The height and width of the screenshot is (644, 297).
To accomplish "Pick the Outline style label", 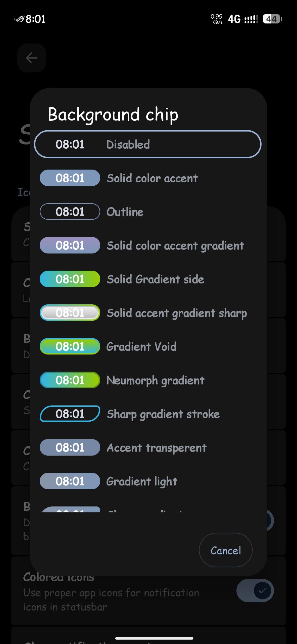I will click(x=125, y=212).
